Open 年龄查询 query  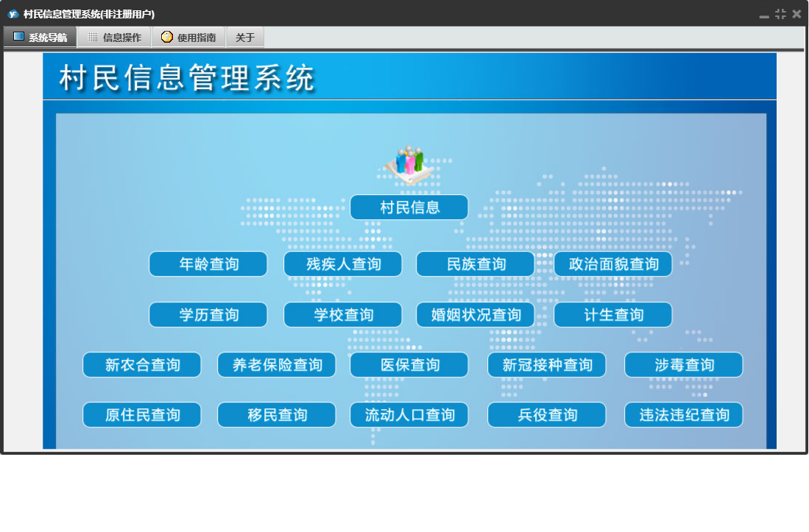(x=208, y=264)
